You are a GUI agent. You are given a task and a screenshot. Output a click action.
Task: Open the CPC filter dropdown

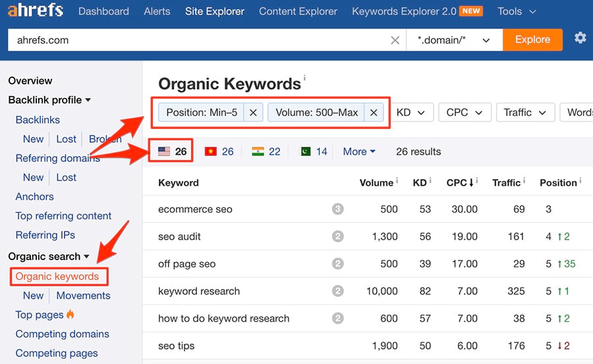pyautogui.click(x=464, y=113)
